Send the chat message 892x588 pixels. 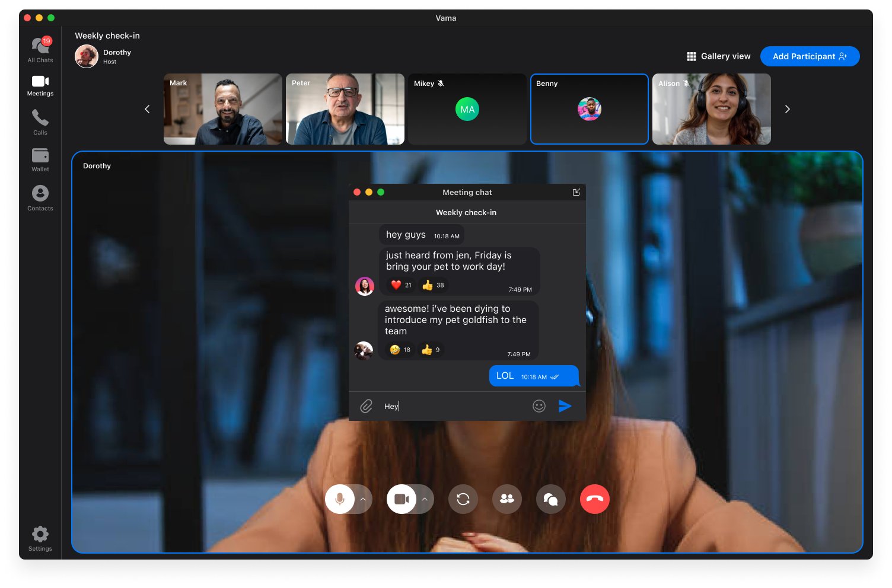tap(565, 406)
